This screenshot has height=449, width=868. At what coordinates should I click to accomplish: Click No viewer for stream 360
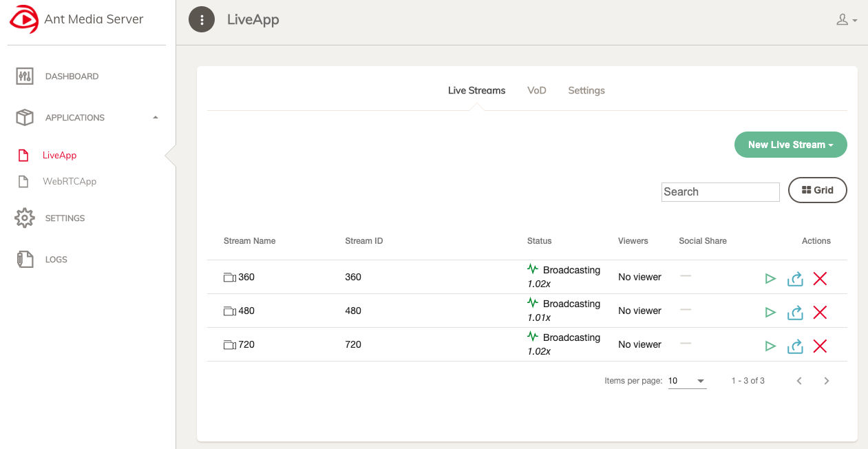click(639, 277)
